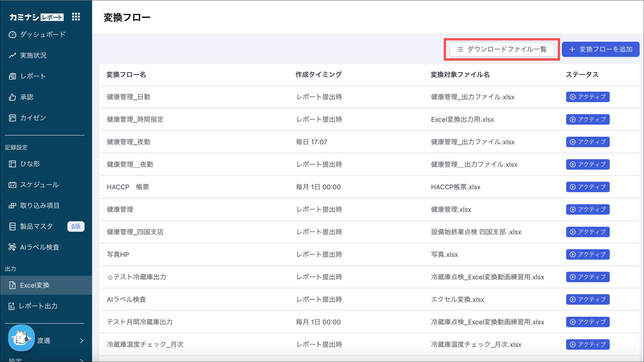Open the ひな形 menu item
Screen dimensions: 644x362
[x=30, y=164]
